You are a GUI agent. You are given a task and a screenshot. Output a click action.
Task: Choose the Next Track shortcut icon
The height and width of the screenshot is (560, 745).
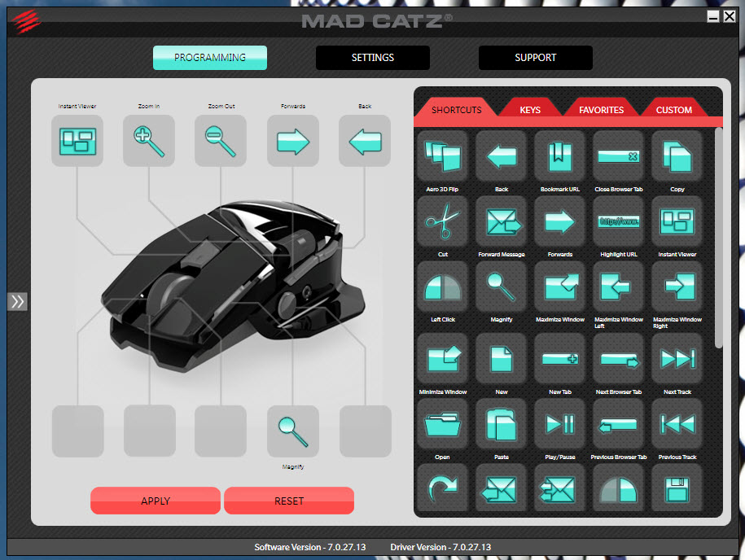coord(677,359)
